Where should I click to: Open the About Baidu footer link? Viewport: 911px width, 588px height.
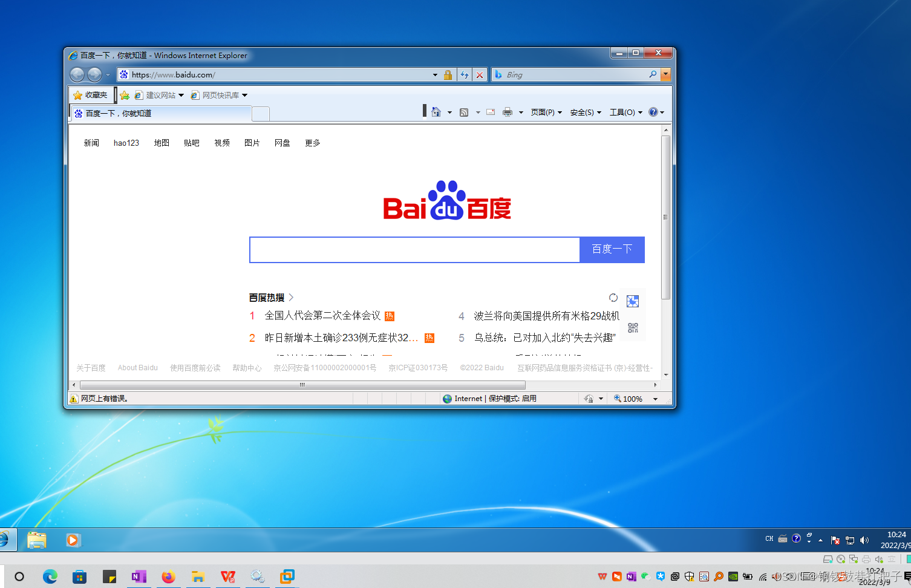click(x=138, y=368)
